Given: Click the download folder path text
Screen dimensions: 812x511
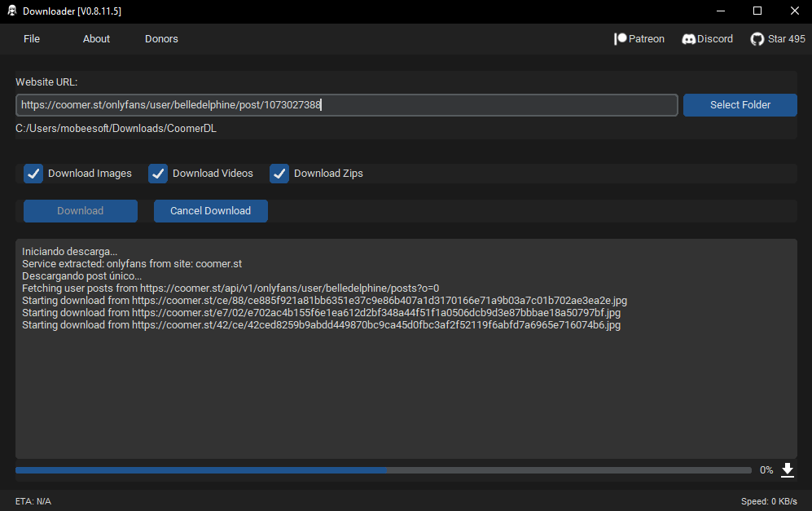Looking at the screenshot, I should [x=116, y=129].
